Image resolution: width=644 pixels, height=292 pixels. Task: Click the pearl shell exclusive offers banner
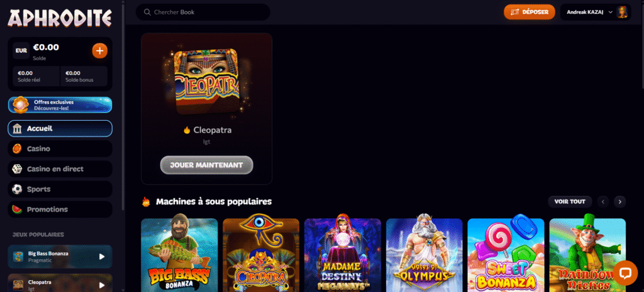(x=60, y=105)
